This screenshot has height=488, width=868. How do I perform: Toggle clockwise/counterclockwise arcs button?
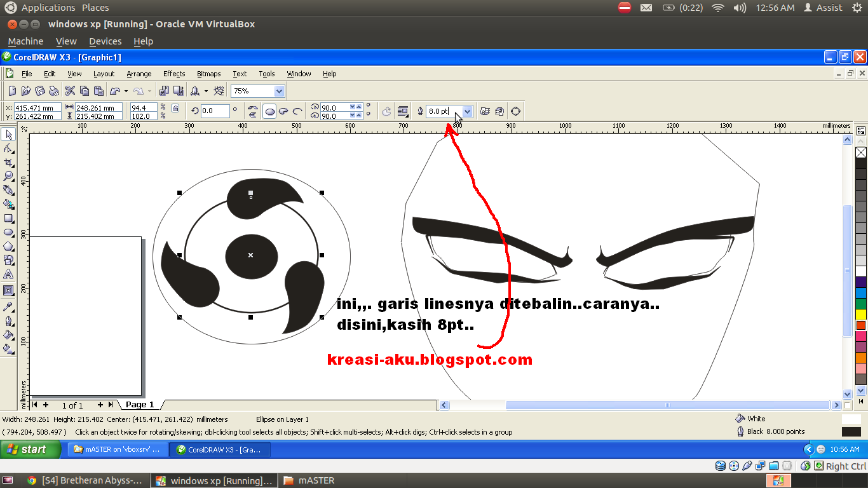tap(386, 111)
